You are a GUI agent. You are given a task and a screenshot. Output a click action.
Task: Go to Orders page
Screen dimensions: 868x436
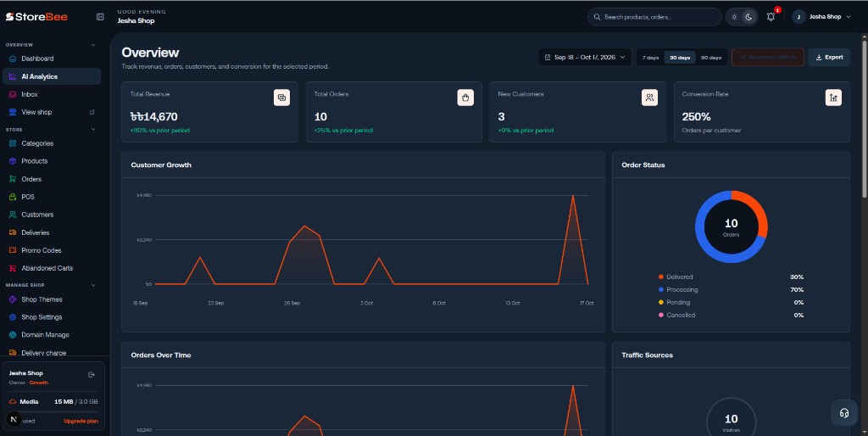point(52,179)
